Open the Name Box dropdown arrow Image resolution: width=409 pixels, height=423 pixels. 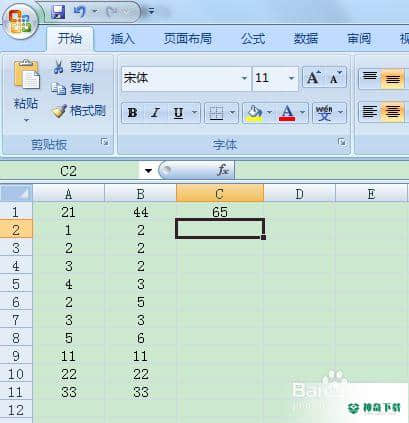[x=148, y=171]
